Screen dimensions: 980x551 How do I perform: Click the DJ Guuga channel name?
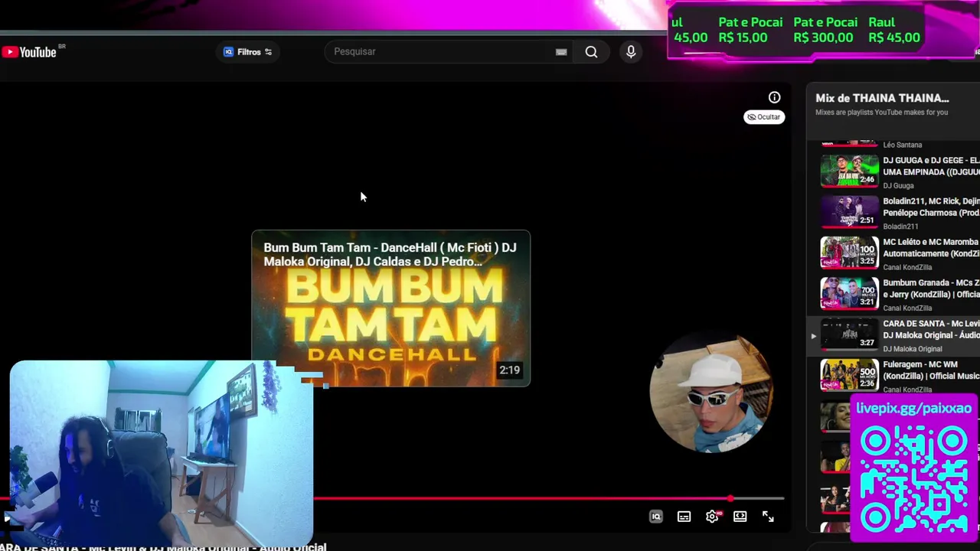898,186
